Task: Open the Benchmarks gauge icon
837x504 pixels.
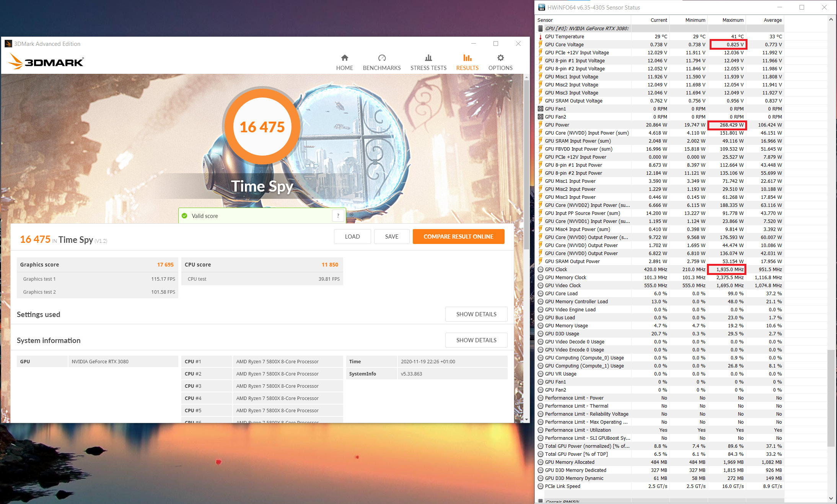Action: 381,58
